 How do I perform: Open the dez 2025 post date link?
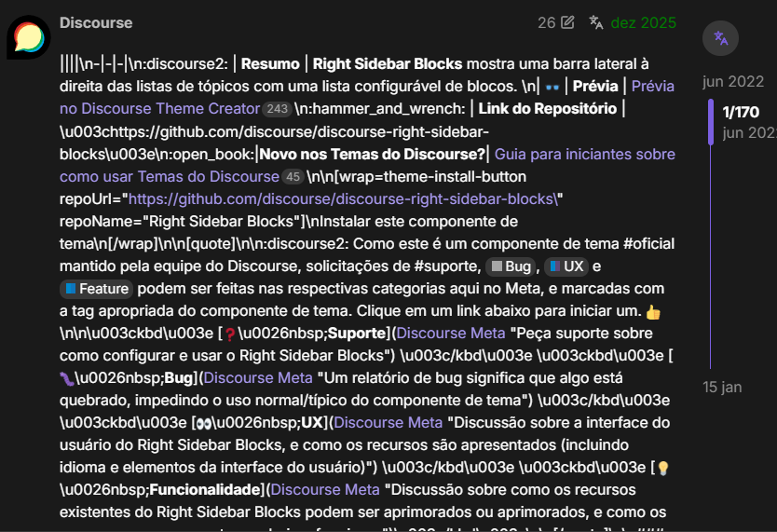pyautogui.click(x=643, y=22)
